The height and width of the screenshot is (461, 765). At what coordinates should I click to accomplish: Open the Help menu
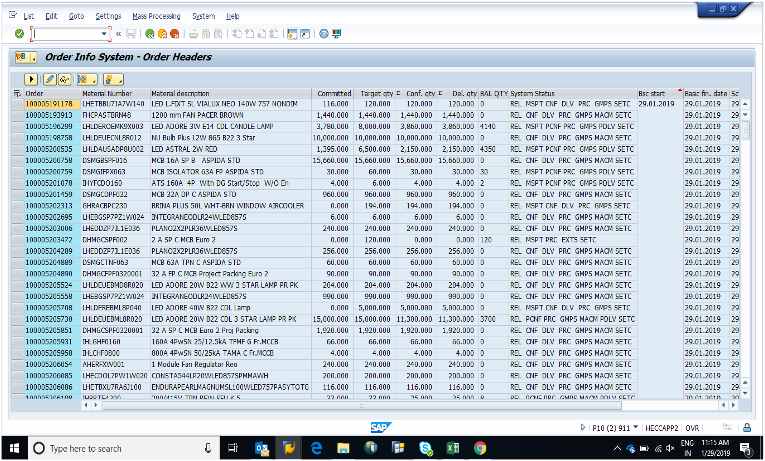click(232, 16)
